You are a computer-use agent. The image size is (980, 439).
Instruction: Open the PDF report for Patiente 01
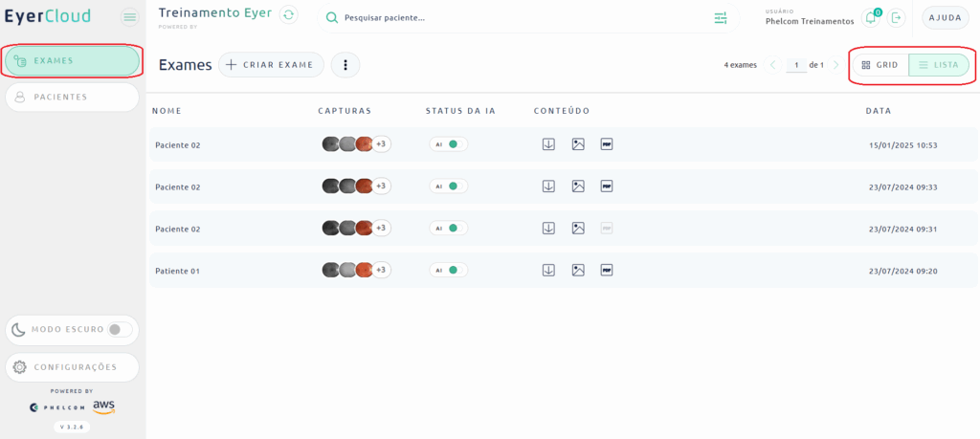607,271
